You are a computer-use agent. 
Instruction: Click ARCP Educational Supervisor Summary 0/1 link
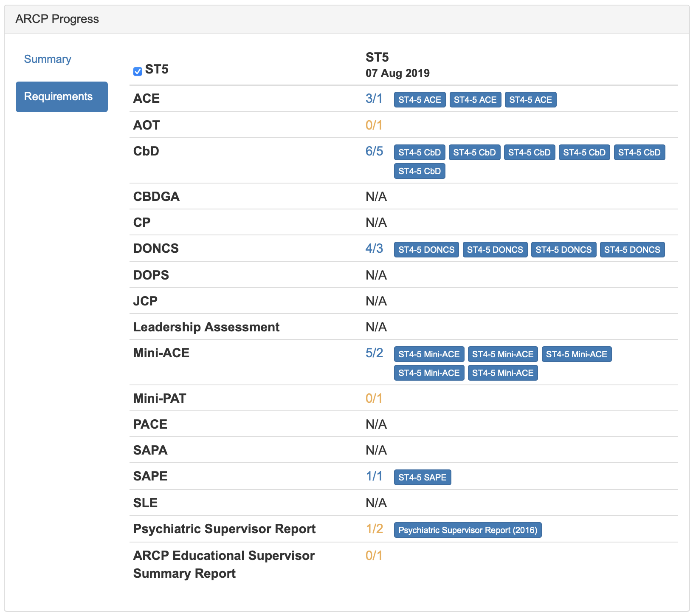pos(374,556)
